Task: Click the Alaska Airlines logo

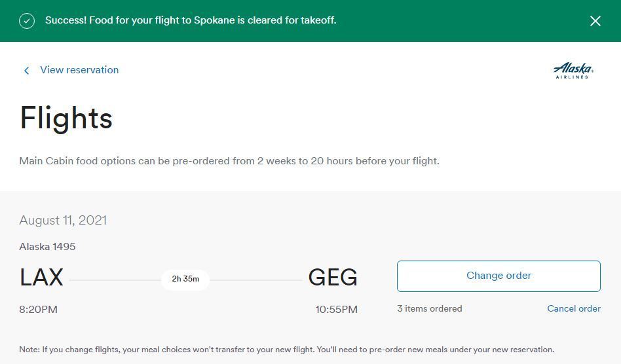Action: [573, 70]
